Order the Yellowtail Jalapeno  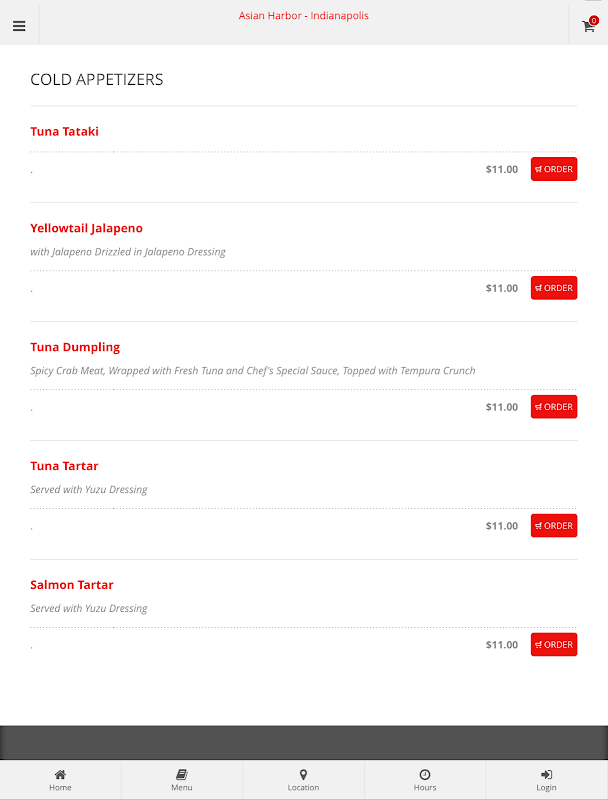554,288
